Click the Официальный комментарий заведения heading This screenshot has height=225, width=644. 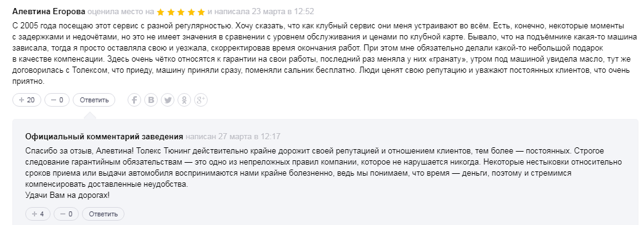pyautogui.click(x=104, y=136)
